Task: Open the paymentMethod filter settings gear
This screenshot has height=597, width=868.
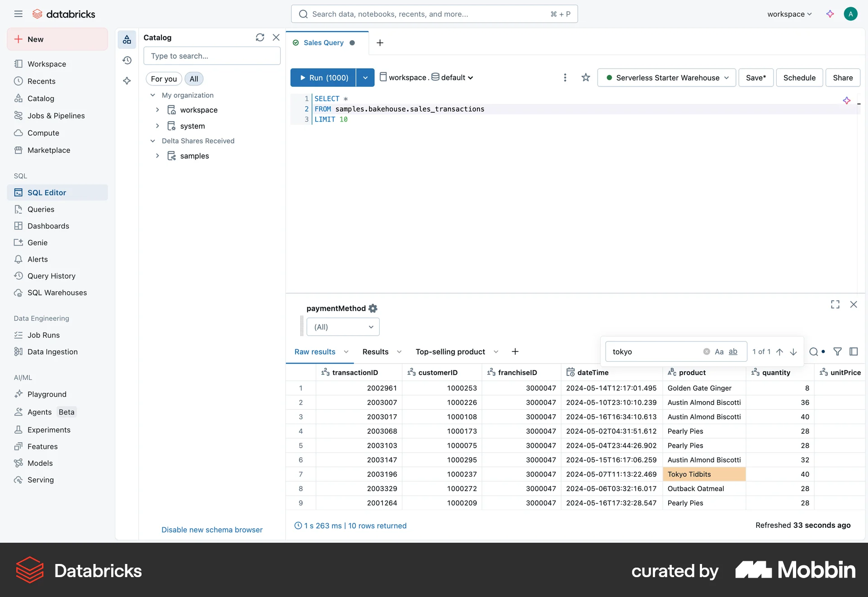Action: [x=373, y=308]
